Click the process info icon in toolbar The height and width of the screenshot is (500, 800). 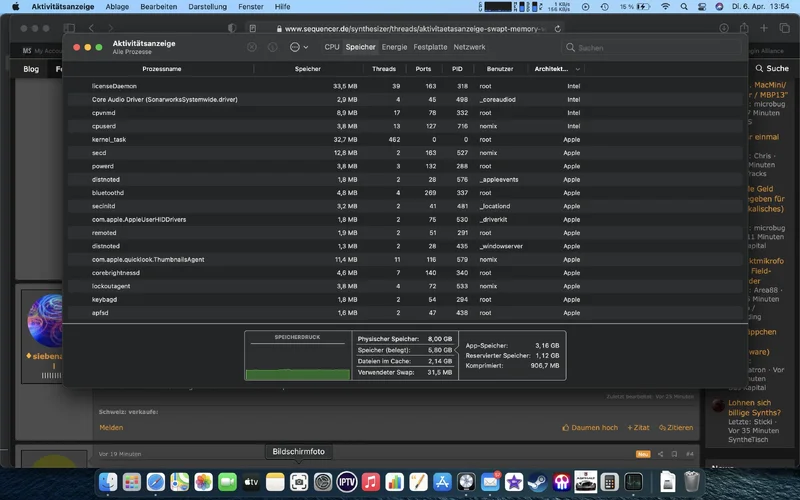point(272,47)
